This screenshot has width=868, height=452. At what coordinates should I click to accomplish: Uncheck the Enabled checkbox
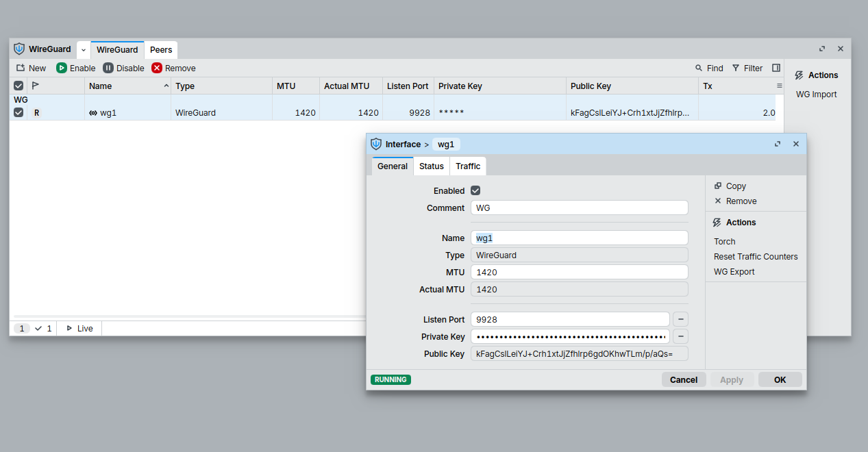click(475, 190)
